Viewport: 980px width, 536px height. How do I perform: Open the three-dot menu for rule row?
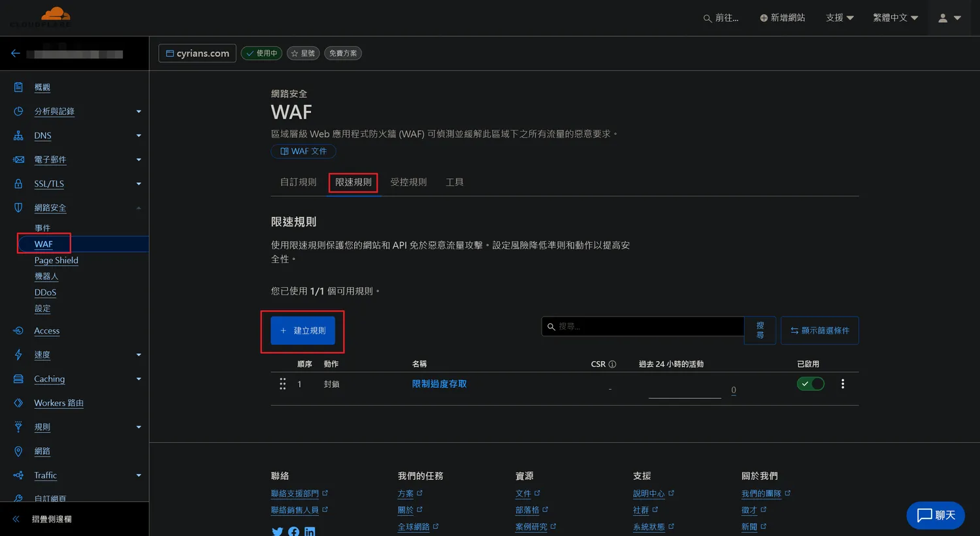[x=843, y=384]
